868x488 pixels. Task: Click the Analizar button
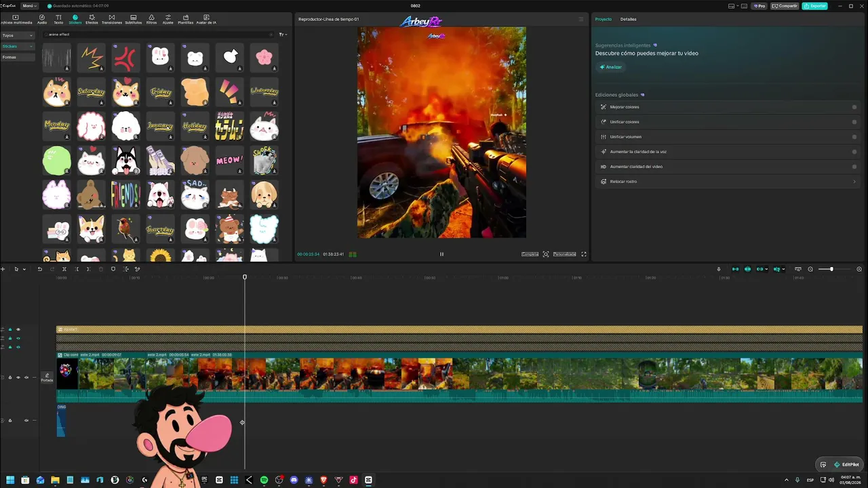(x=610, y=67)
